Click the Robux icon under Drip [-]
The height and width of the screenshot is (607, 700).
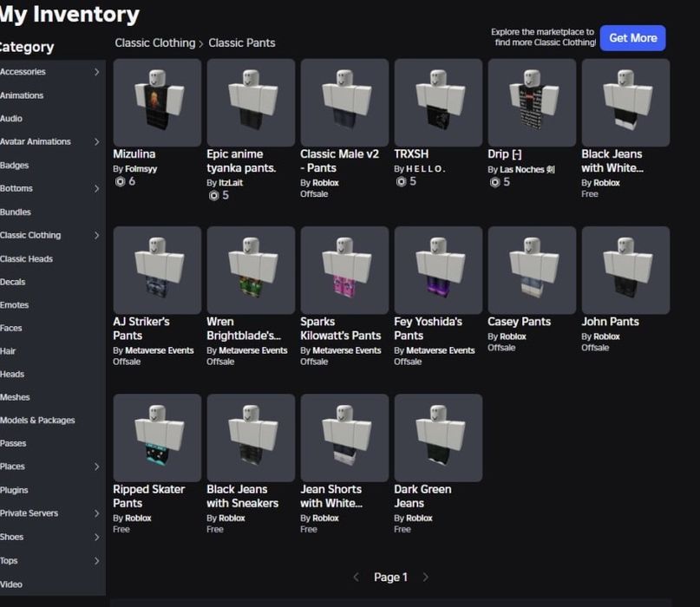point(494,182)
